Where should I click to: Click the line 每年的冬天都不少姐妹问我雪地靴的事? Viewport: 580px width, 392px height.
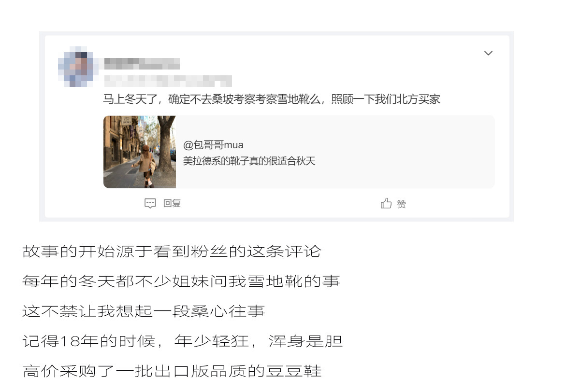181,281
